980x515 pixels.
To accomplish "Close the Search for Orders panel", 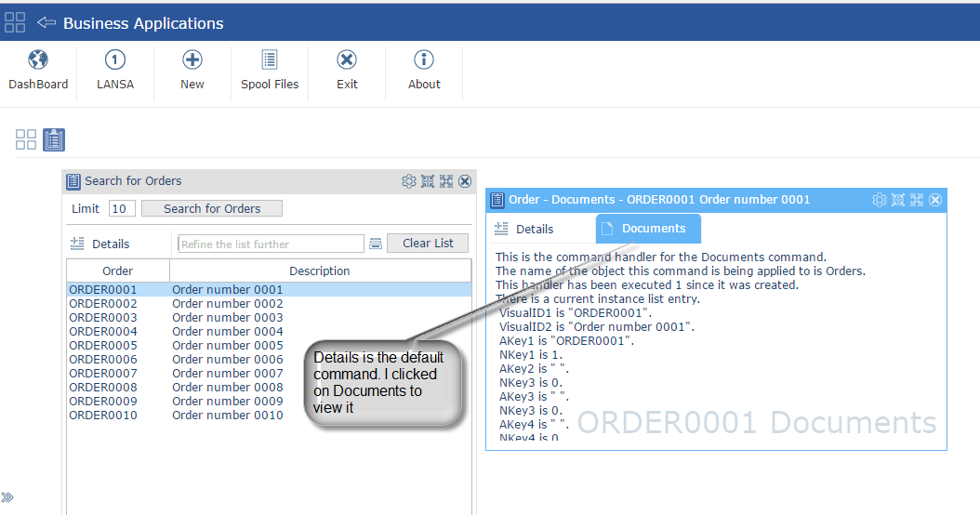I will pos(465,181).
